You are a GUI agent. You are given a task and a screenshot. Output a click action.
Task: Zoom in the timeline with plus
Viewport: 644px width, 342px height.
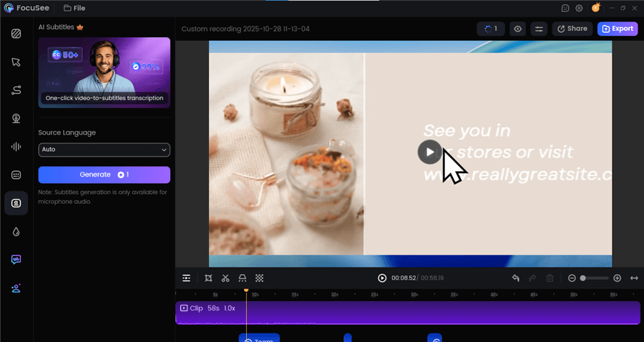point(617,278)
